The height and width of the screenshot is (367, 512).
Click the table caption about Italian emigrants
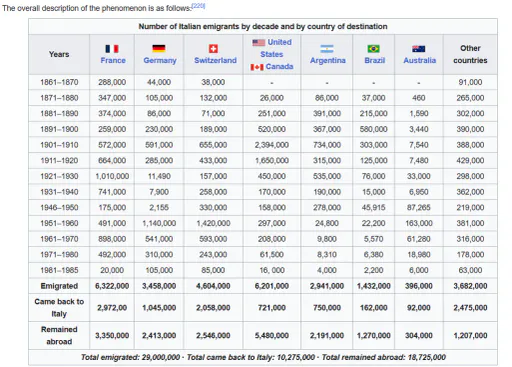click(x=263, y=26)
